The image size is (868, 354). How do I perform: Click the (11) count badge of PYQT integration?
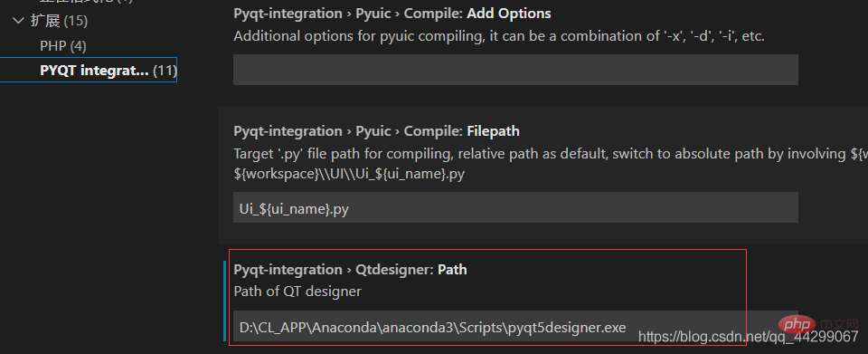click(x=165, y=71)
